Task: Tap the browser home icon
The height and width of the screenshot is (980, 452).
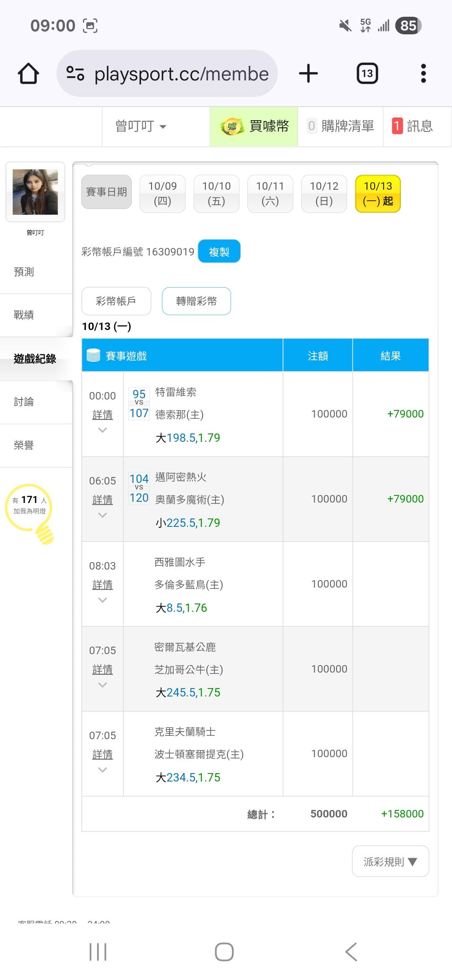Action: (28, 74)
